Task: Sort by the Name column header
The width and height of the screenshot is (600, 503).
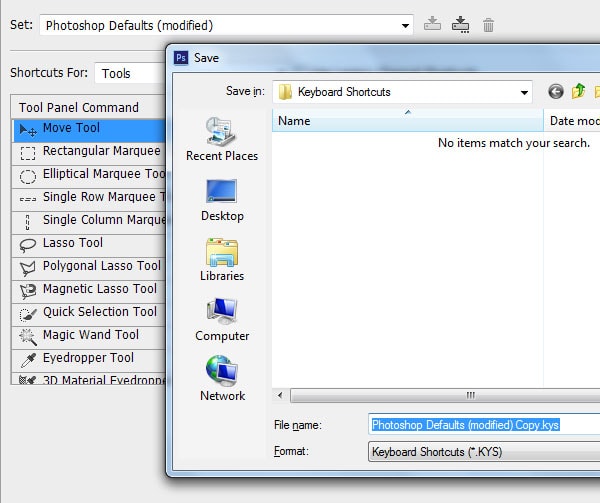Action: tap(408, 120)
